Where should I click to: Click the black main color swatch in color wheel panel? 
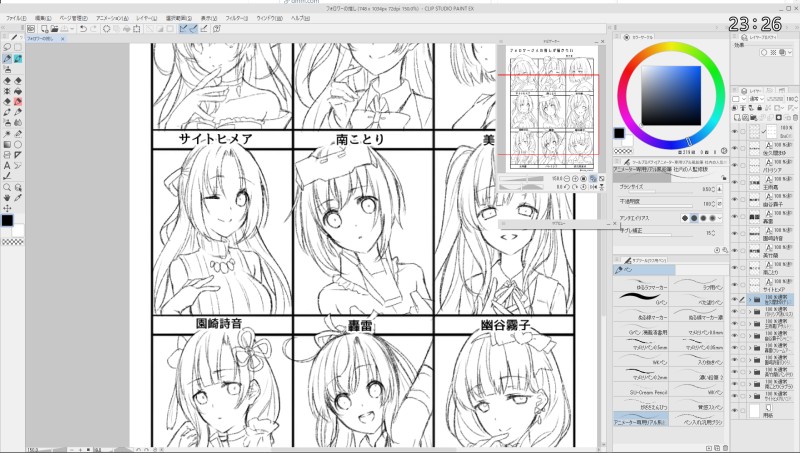(x=619, y=133)
